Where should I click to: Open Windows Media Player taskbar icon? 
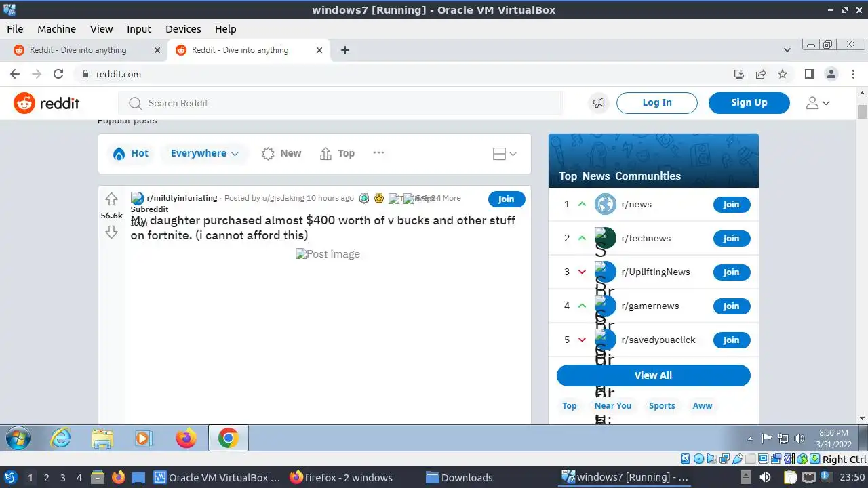tap(143, 439)
